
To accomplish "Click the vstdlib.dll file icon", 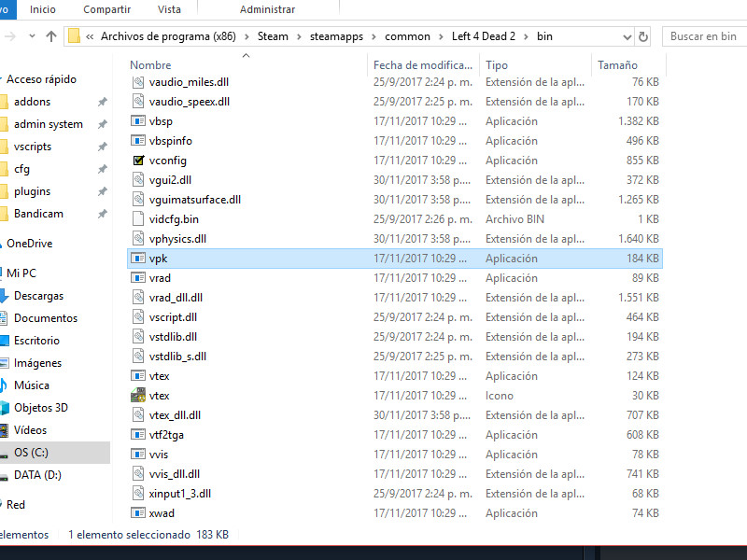I will point(138,337).
